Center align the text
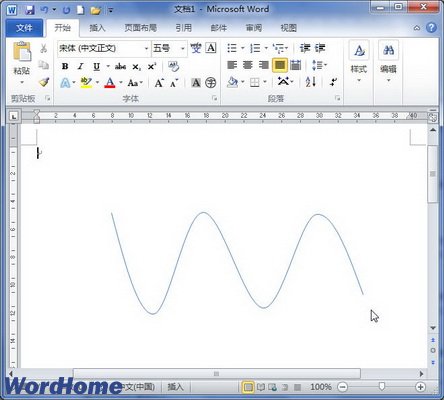 tap(248, 65)
